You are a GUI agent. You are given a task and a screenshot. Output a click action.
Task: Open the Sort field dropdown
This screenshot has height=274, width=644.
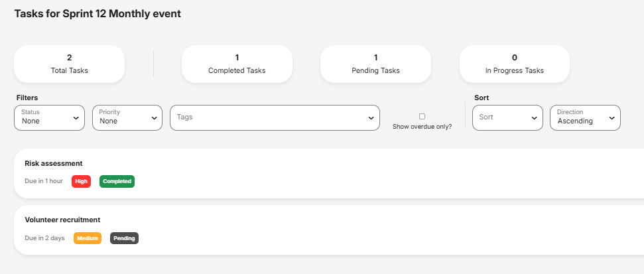pos(507,117)
